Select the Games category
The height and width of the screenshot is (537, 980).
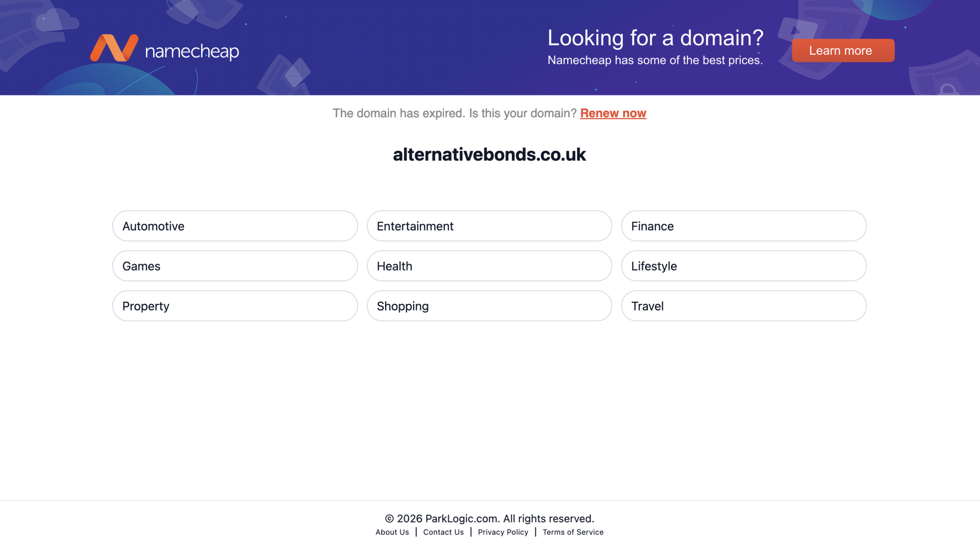(235, 266)
